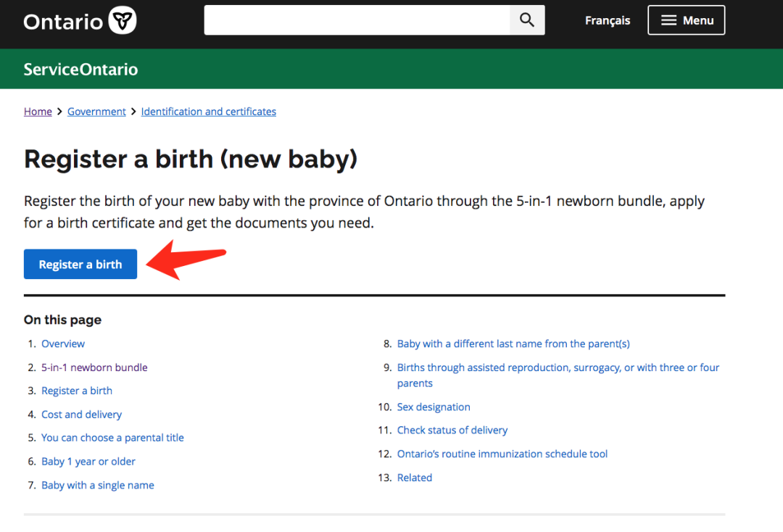This screenshot has width=783, height=532.
Task: Open Births through assisted reproduction link
Action: (x=558, y=375)
